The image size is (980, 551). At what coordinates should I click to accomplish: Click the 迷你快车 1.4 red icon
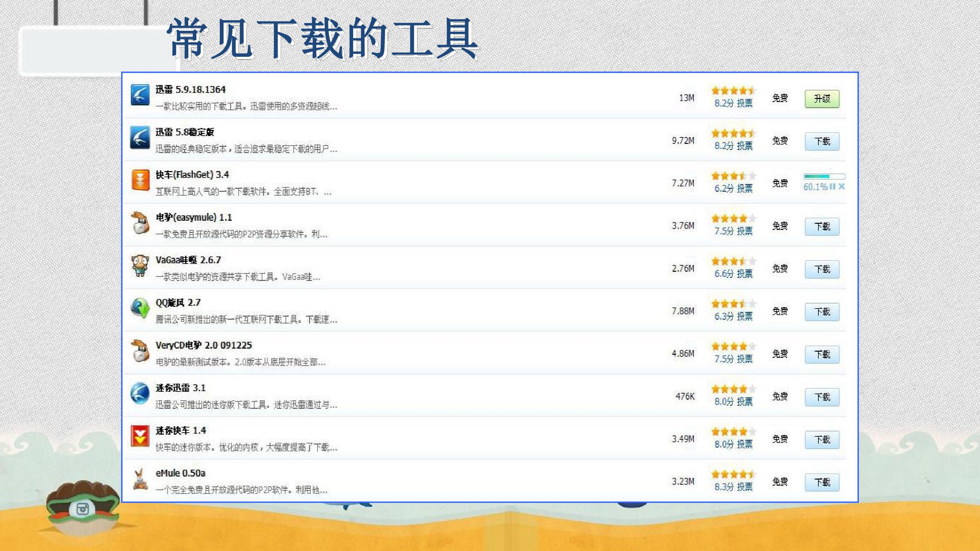[x=140, y=436]
